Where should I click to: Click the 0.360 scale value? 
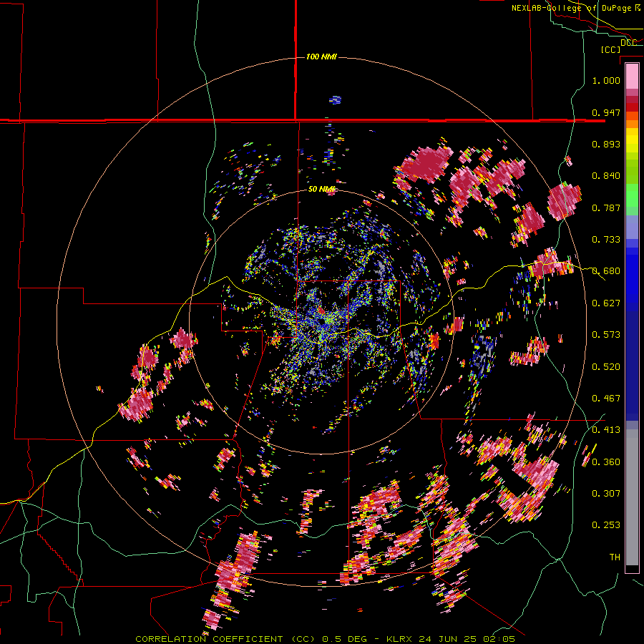606,462
